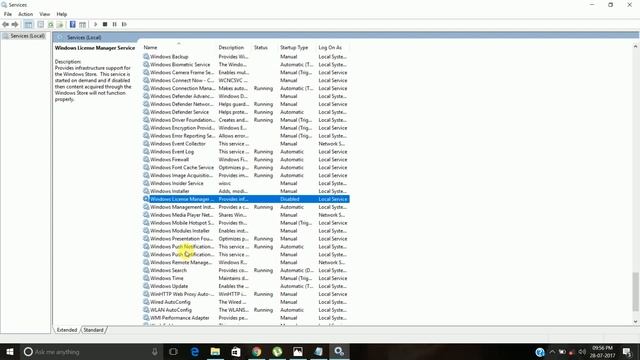Open the File menu

[8, 14]
